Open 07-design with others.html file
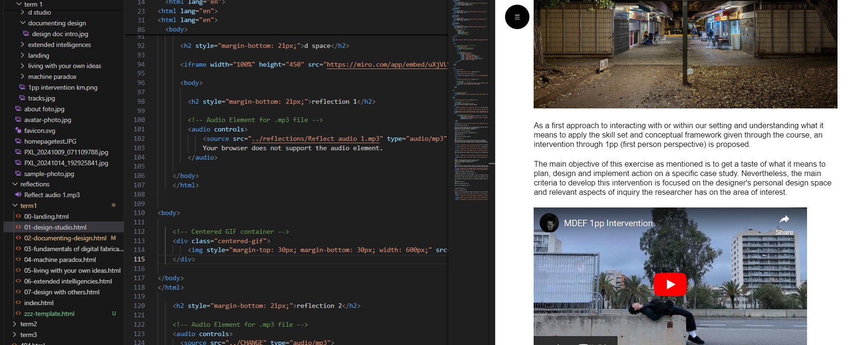 click(x=61, y=292)
